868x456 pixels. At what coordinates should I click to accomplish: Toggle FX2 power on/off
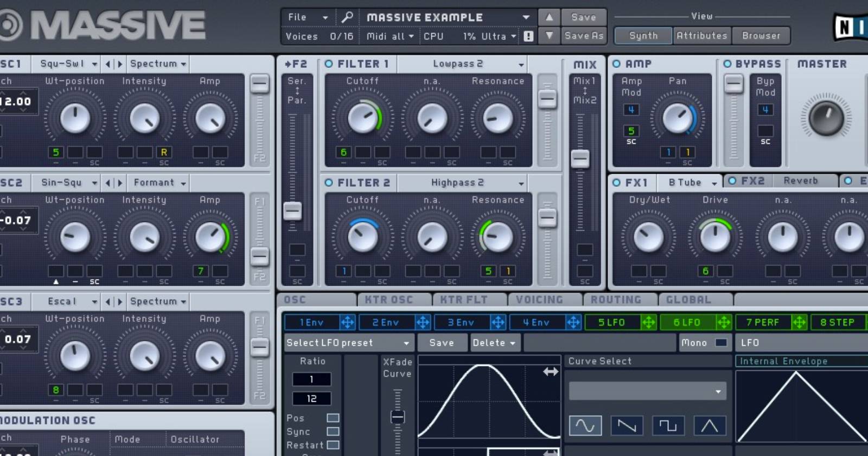click(732, 181)
